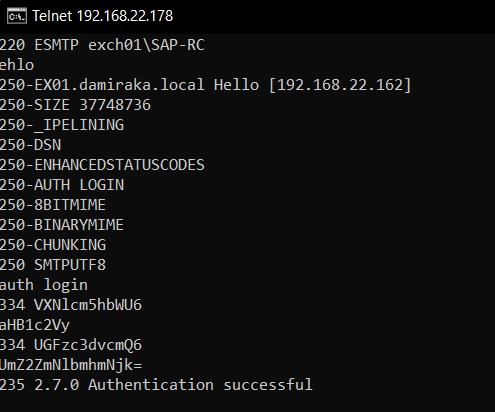495x412 pixels.
Task: Click the typed auth login command
Action: pos(44,285)
